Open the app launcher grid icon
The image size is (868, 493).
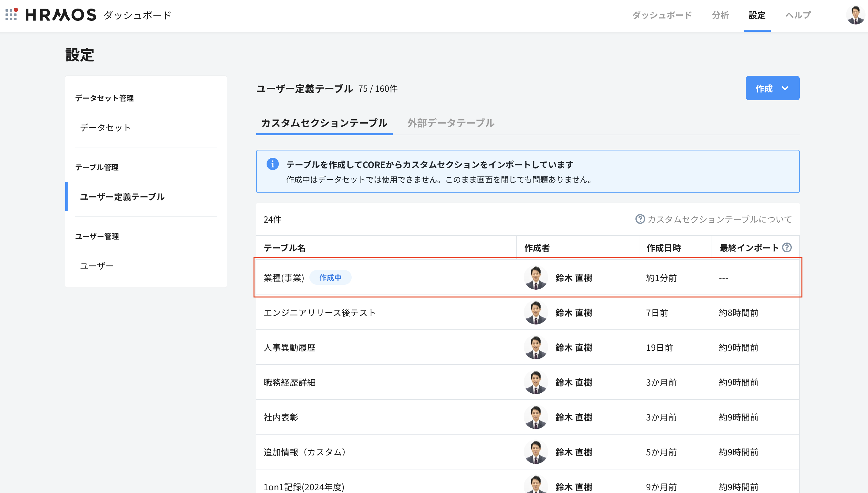(x=11, y=15)
